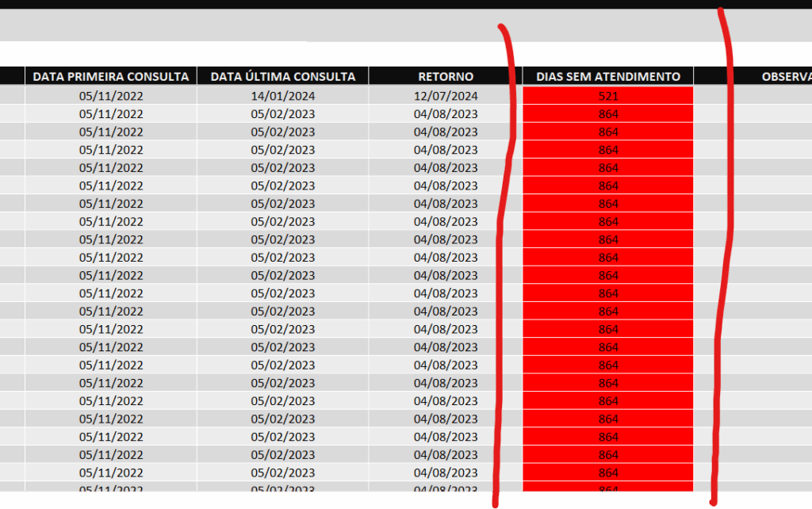812x509 pixels.
Task: Select the cell with date 14/01/2024
Action: coord(282,96)
